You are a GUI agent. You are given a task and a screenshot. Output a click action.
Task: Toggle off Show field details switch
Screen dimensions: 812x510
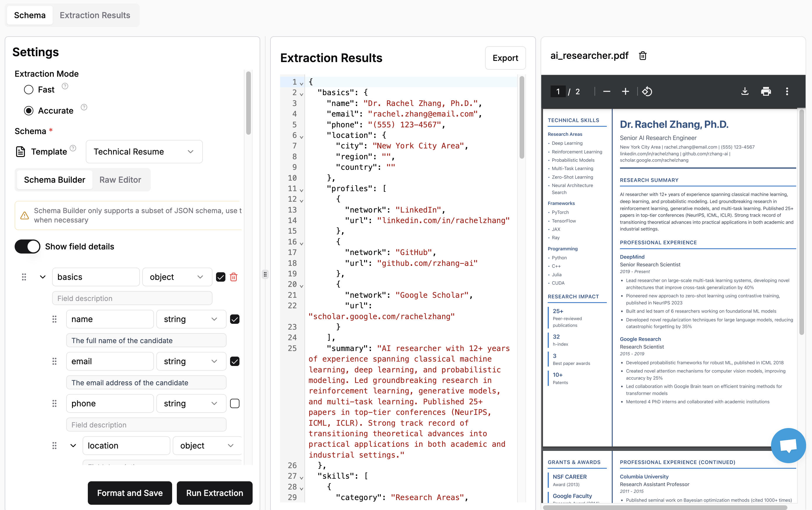(x=27, y=247)
